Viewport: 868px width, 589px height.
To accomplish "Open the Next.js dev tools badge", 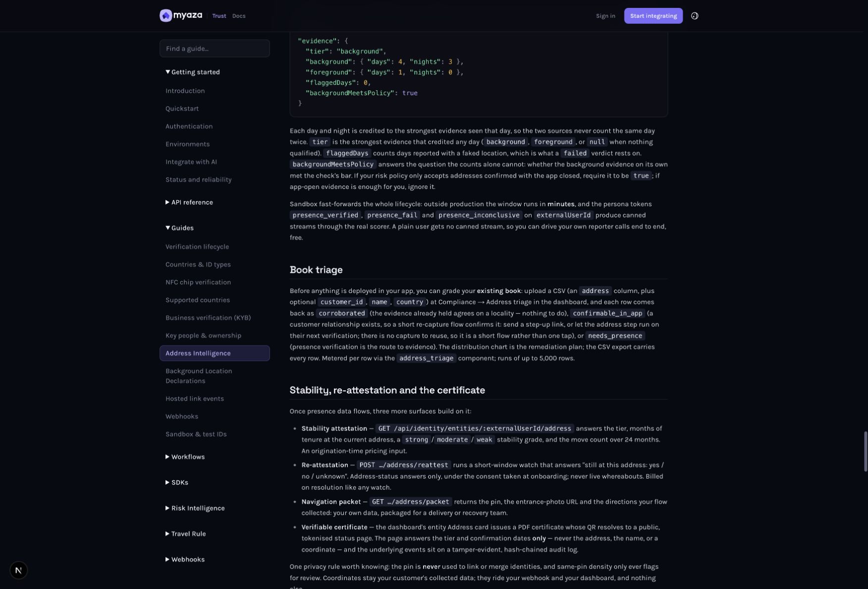I will tap(18, 570).
